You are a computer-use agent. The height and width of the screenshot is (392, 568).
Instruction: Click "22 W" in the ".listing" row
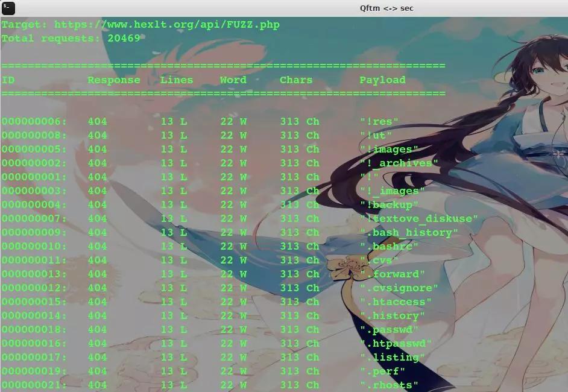(233, 358)
